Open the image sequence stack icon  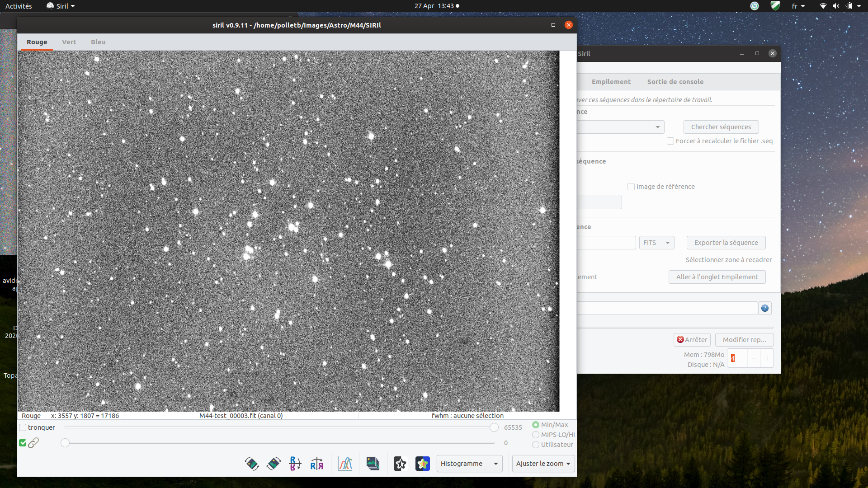pos(373,464)
